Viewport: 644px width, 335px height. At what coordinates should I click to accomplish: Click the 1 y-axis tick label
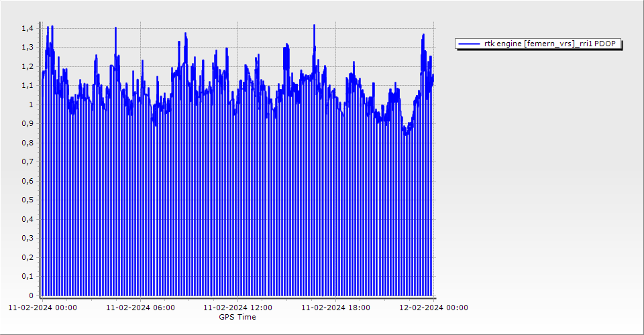click(30, 105)
